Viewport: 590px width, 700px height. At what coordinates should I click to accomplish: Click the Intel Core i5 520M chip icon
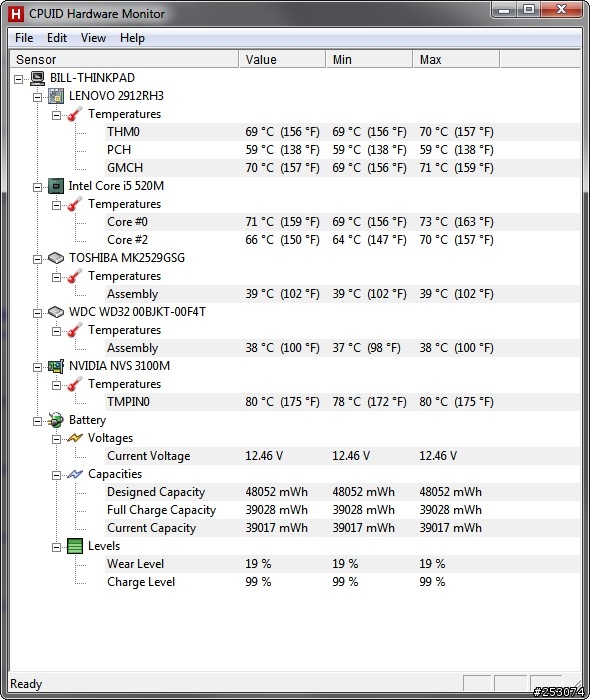tap(56, 186)
